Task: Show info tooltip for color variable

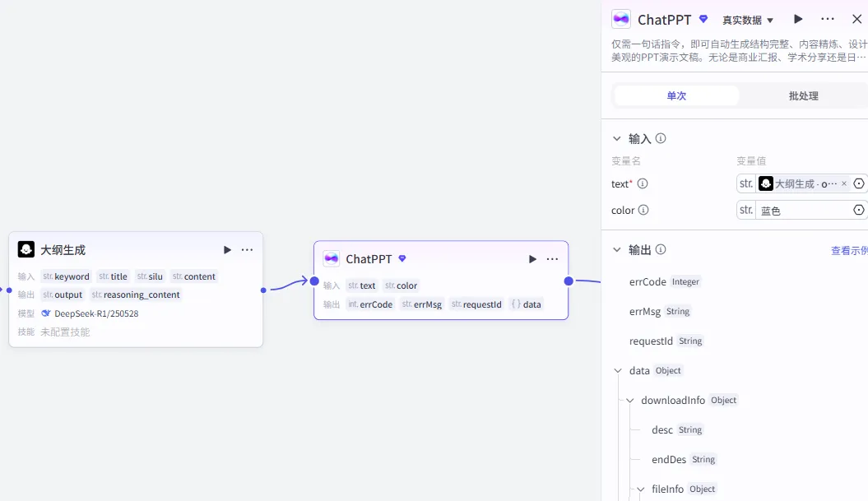Action: coord(643,210)
